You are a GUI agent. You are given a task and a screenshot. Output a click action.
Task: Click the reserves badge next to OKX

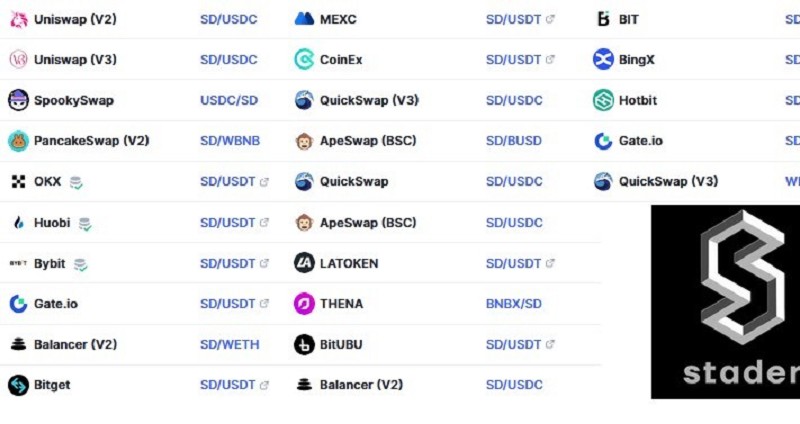[76, 183]
